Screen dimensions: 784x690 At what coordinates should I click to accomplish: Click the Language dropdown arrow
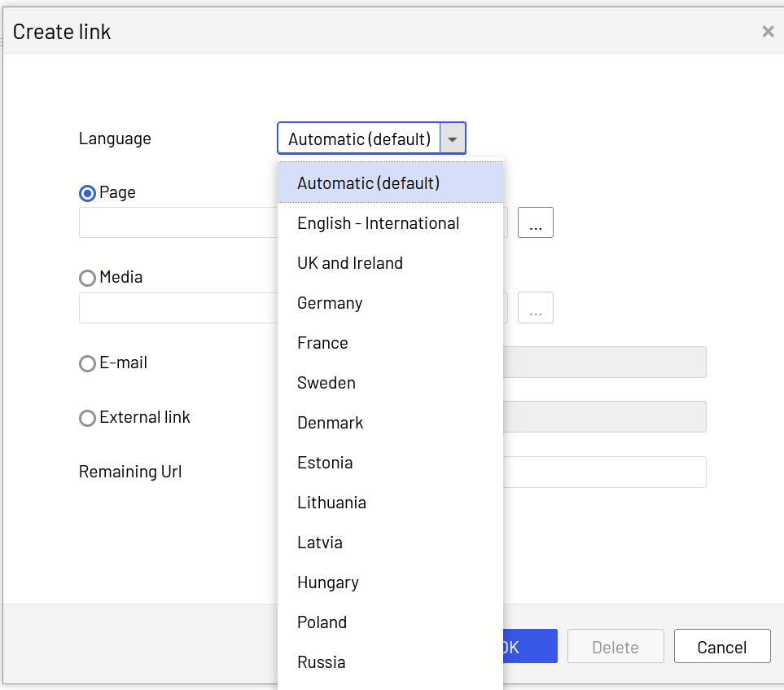click(x=453, y=139)
